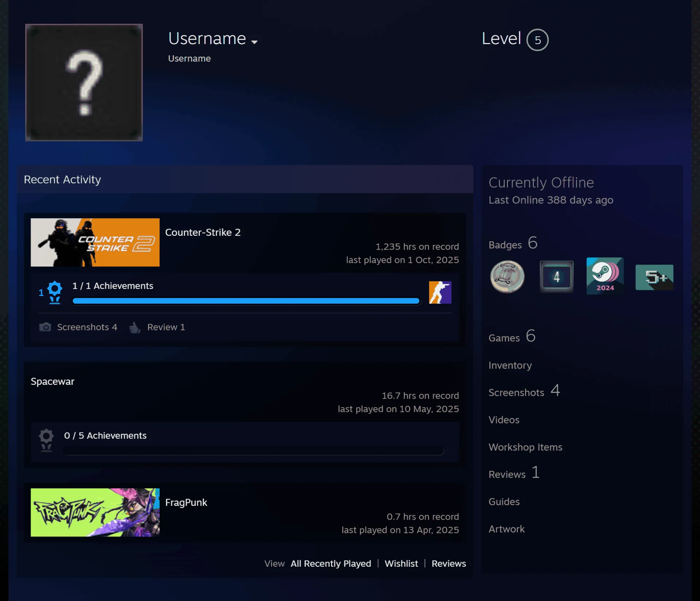Open the Wishlist link
Viewport: 700px width, 601px height.
401,563
